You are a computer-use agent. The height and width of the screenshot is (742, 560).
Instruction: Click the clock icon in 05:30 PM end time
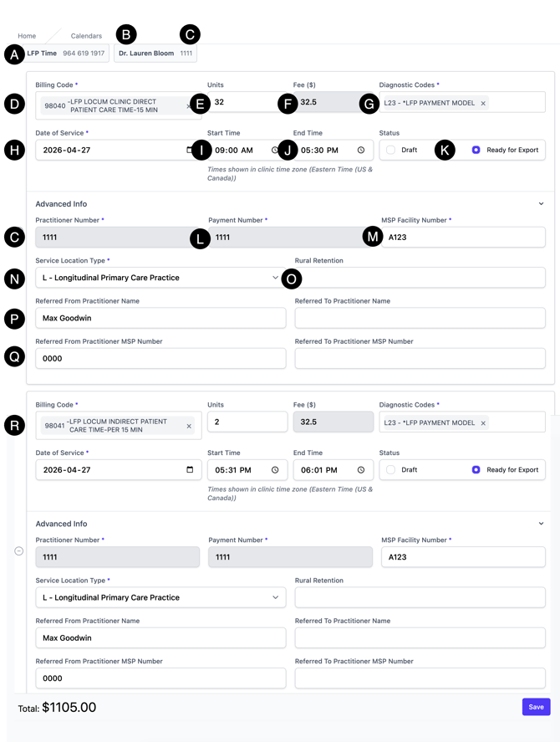pos(361,151)
